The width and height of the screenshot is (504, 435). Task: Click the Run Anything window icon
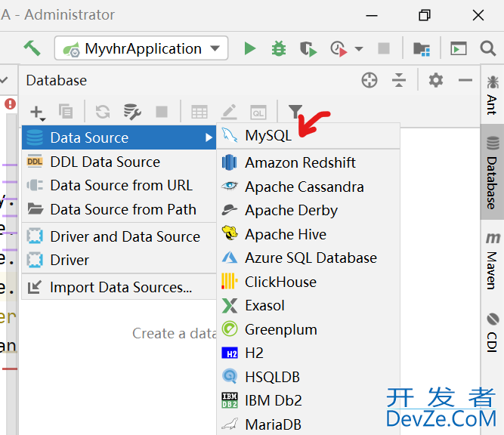tap(459, 49)
